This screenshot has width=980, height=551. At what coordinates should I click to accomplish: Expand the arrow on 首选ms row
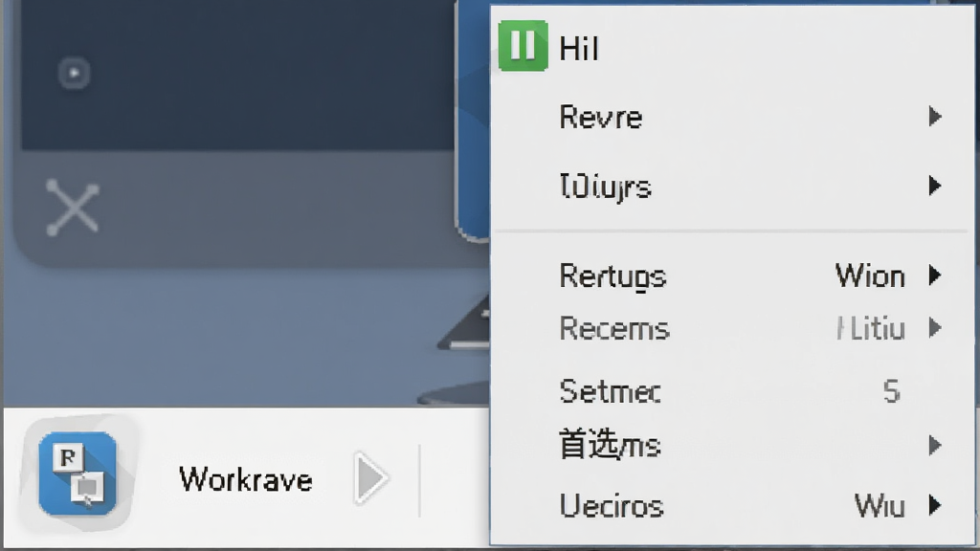click(935, 446)
